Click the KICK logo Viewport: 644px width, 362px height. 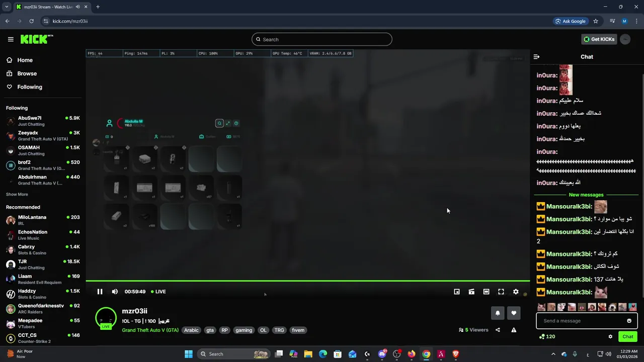(x=37, y=39)
